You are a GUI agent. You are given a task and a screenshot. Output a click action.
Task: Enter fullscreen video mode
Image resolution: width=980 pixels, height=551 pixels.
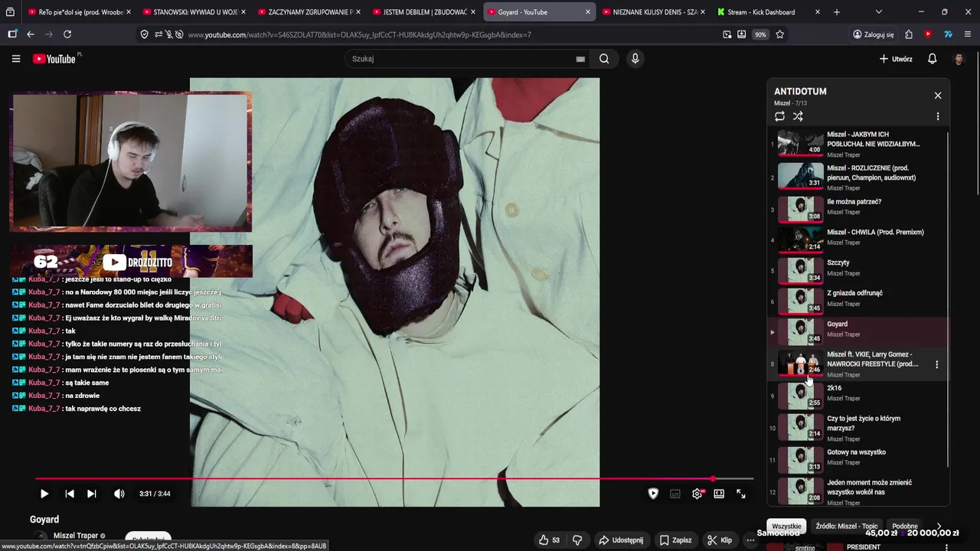[741, 494]
